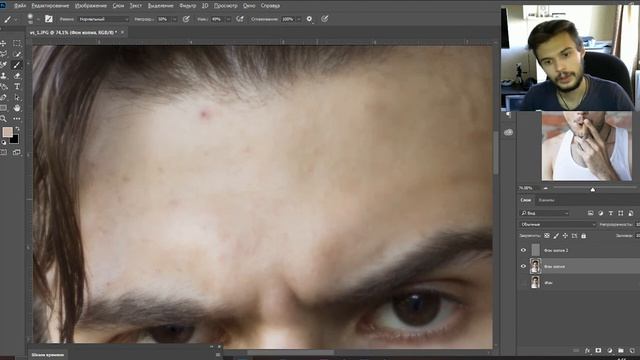This screenshot has width=640, height=360.
Task: Select the Rectangle shape tool
Action: tap(3, 108)
